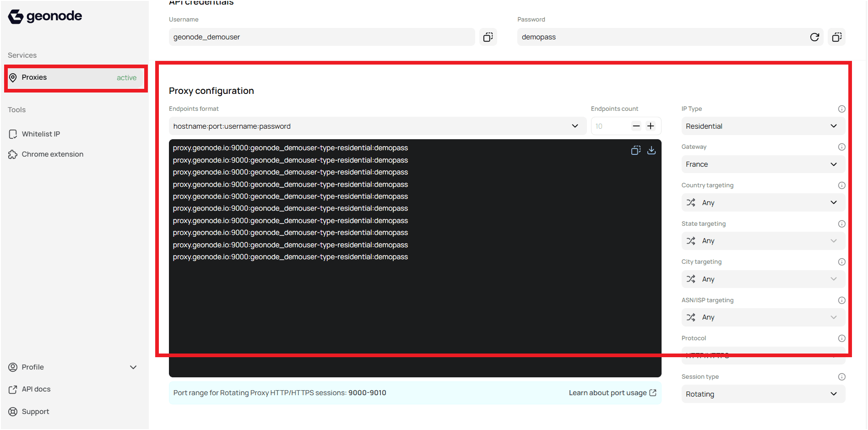This screenshot has width=868, height=430.
Task: Copy the proxy endpoint list
Action: point(635,150)
